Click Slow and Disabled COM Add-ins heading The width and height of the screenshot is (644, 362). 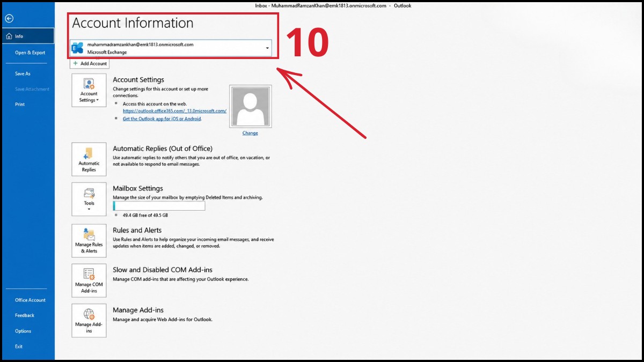coord(163,270)
